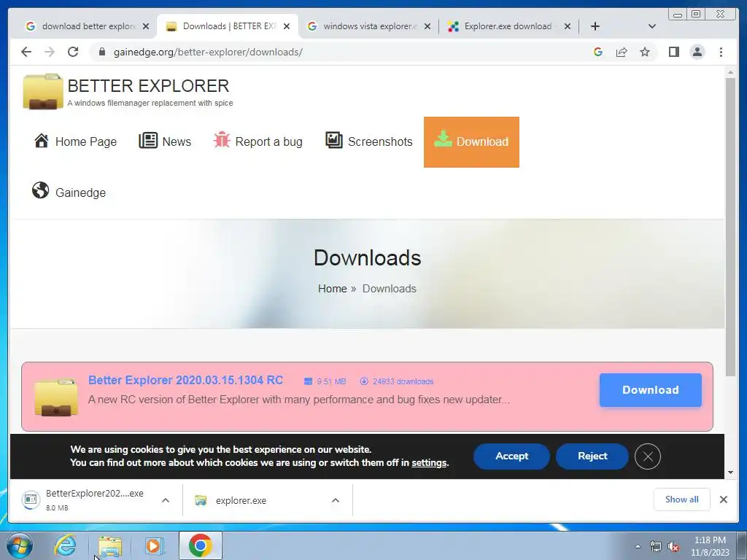The width and height of the screenshot is (747, 560).
Task: Click the Google icon in address bar
Action: point(598,52)
